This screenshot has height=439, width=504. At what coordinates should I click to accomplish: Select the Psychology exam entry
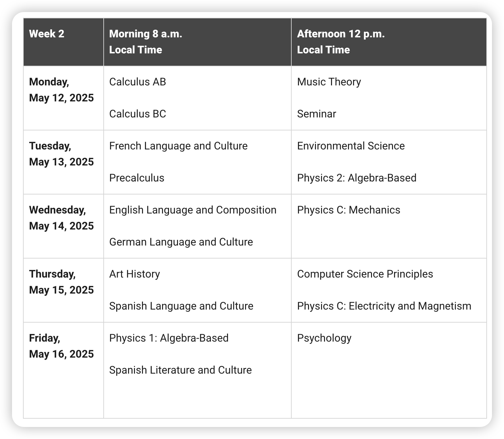point(324,338)
